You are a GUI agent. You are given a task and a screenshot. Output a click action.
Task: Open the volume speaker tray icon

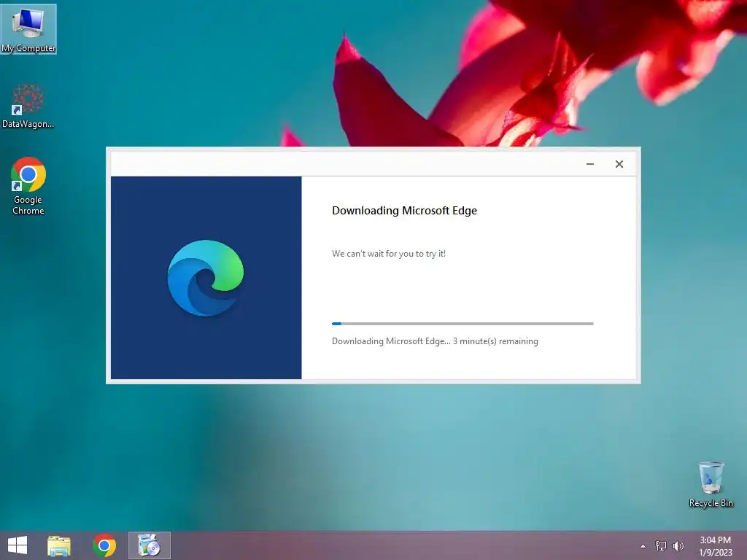click(678, 545)
